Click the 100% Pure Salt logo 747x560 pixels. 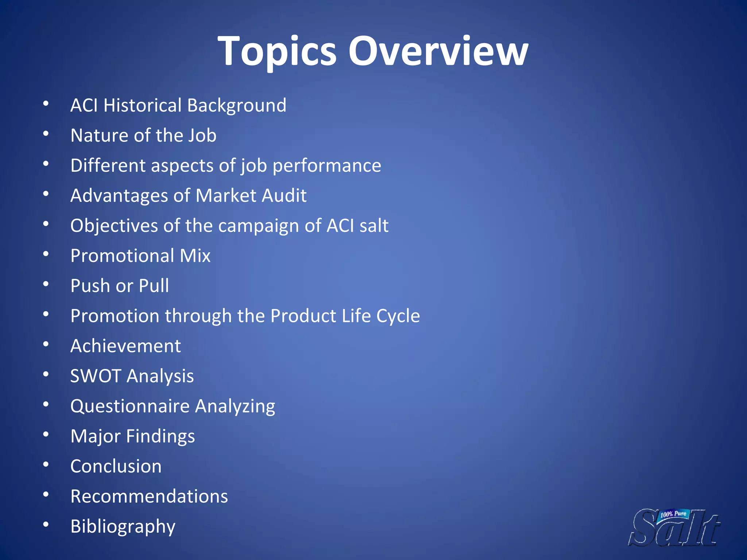674,527
